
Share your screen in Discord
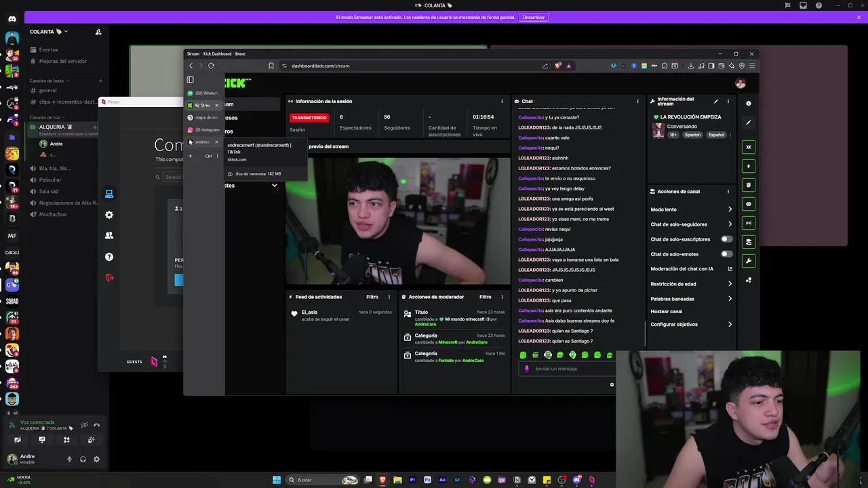(x=42, y=440)
